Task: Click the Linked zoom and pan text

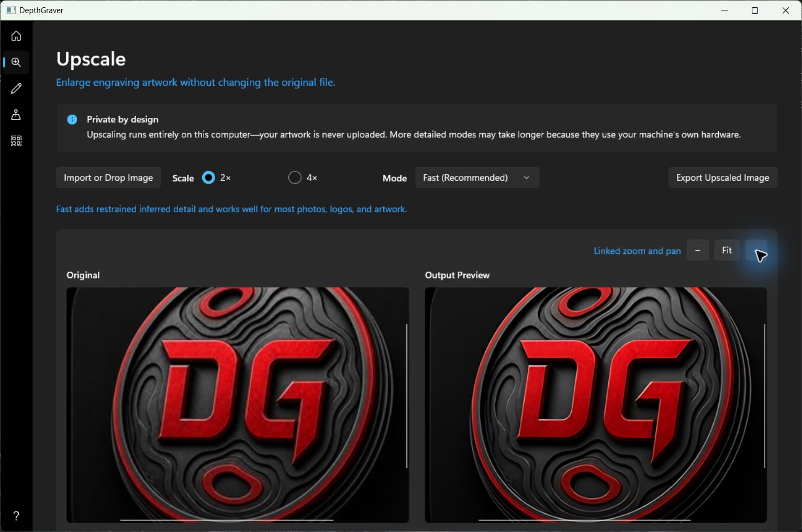Action: (x=637, y=251)
